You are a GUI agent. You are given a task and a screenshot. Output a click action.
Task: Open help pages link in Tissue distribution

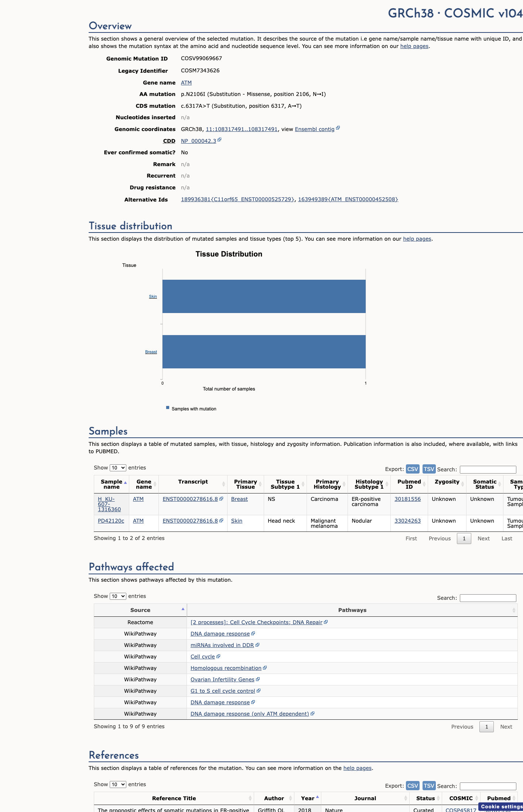[417, 239]
